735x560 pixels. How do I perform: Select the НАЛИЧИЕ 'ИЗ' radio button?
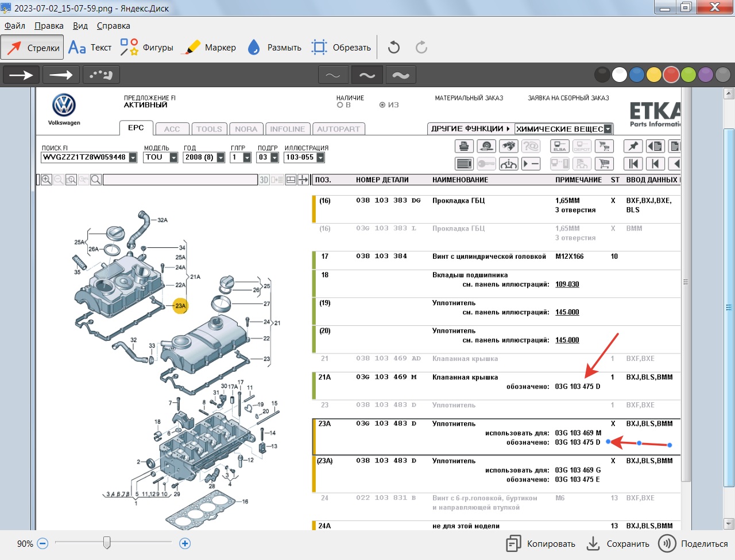(382, 105)
